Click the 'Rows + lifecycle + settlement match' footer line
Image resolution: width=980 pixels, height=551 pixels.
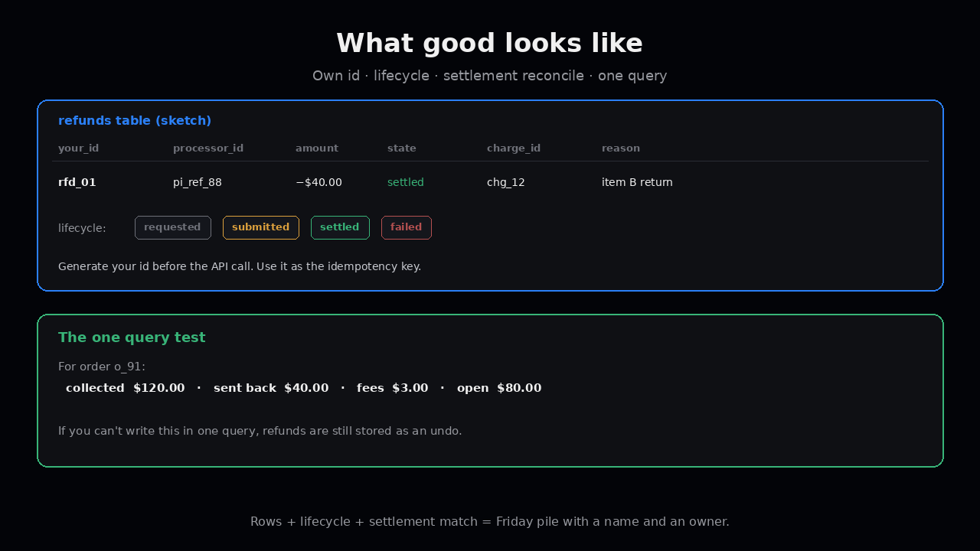pyautogui.click(x=490, y=521)
